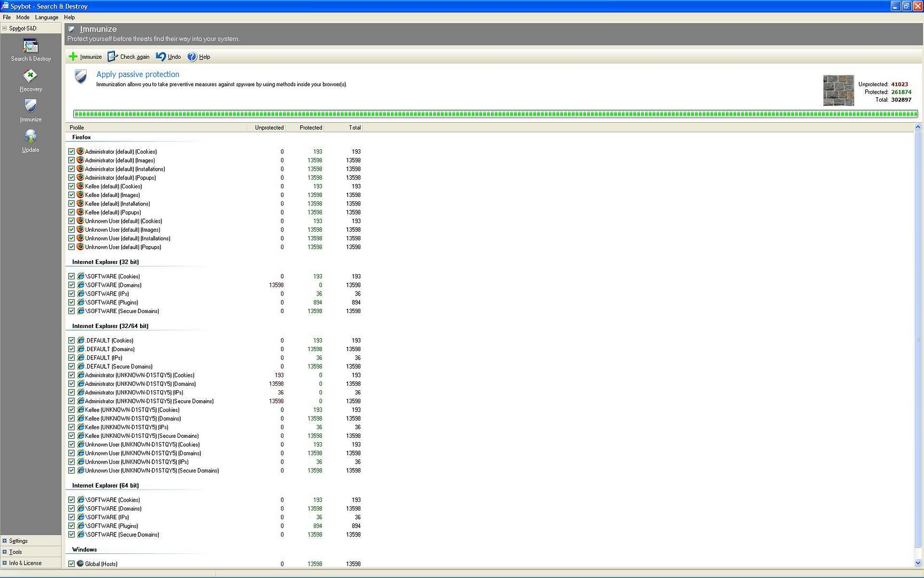Toggle Unknown User (default) (Images) checkbox

[x=72, y=230]
